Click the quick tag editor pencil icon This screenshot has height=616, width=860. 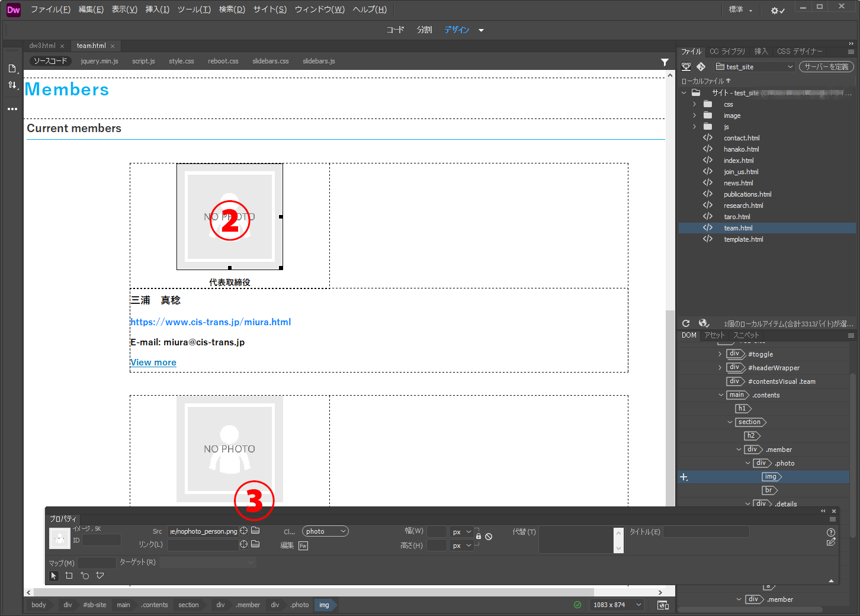[830, 542]
